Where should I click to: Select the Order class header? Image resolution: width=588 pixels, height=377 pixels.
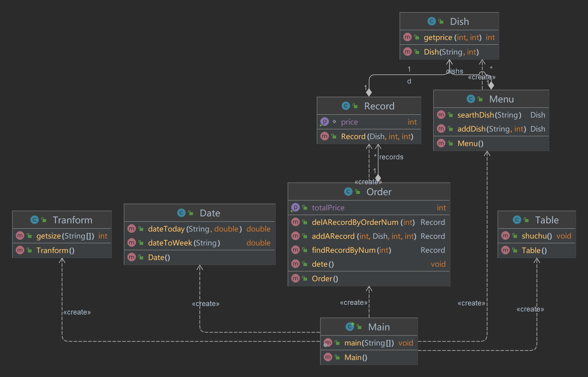click(x=379, y=192)
